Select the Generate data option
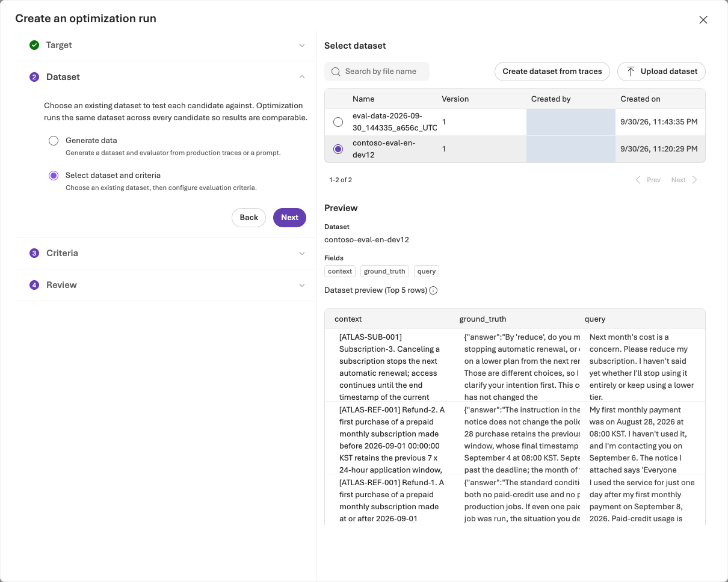The width and height of the screenshot is (728, 582). tap(54, 141)
